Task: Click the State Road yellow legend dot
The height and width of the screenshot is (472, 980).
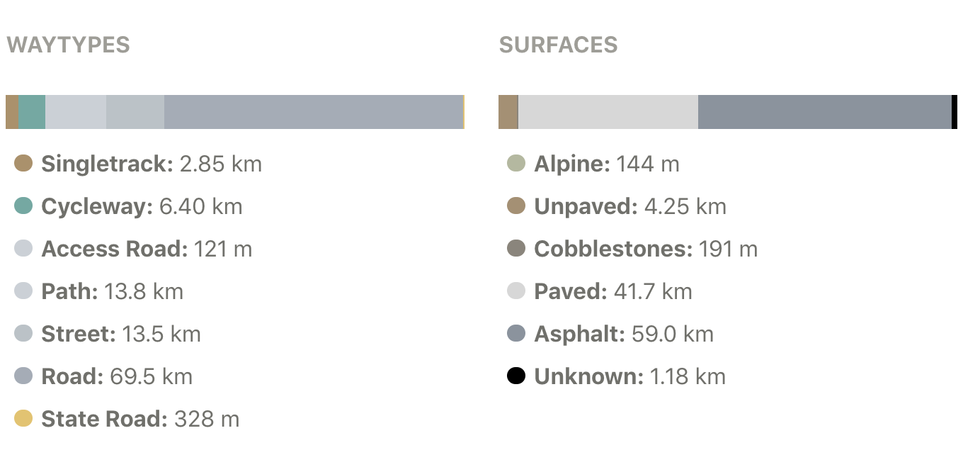Action: click(23, 419)
